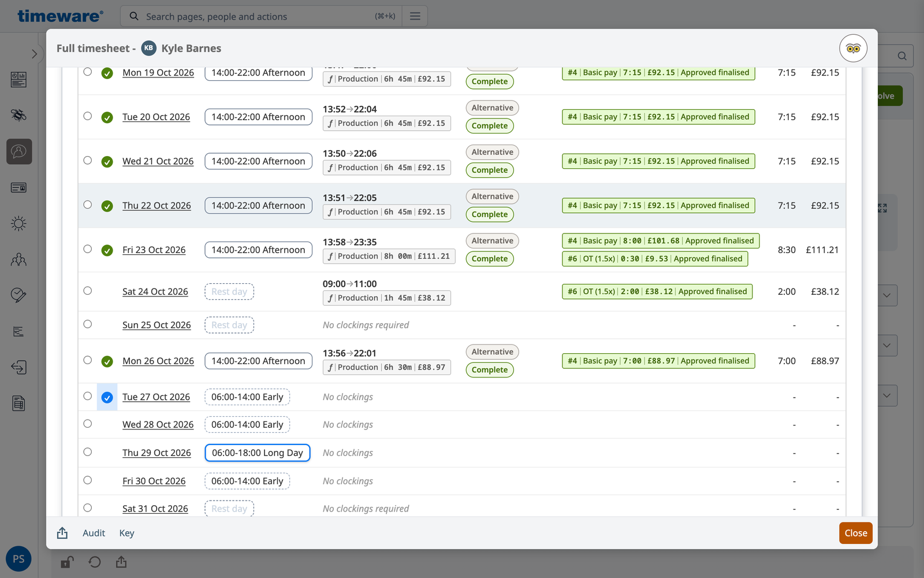Viewport: 924px width, 578px height.
Task: Close the Full timesheet dialog
Action: [x=856, y=533]
